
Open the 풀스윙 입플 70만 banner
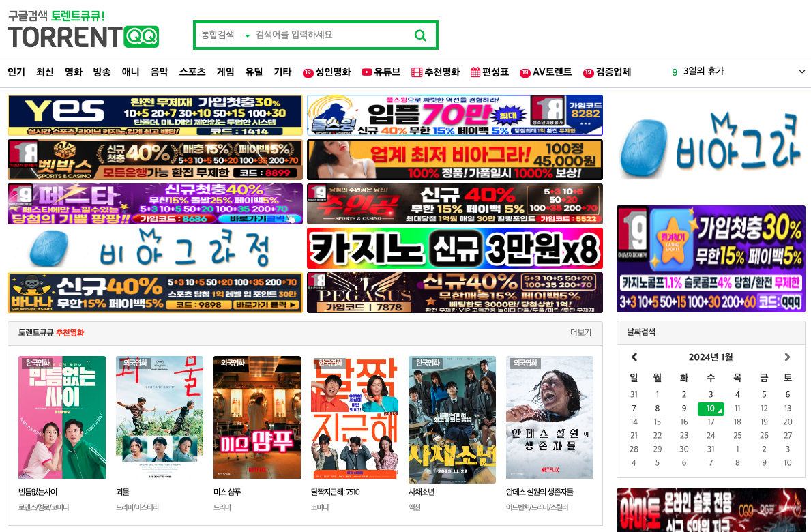pos(455,115)
